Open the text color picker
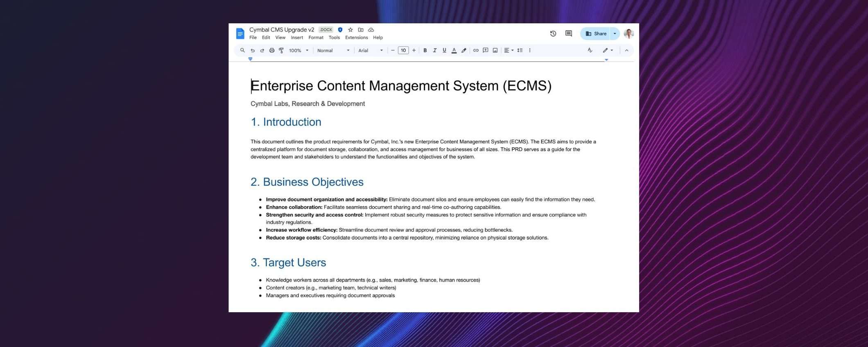This screenshot has width=868, height=347. point(454,50)
